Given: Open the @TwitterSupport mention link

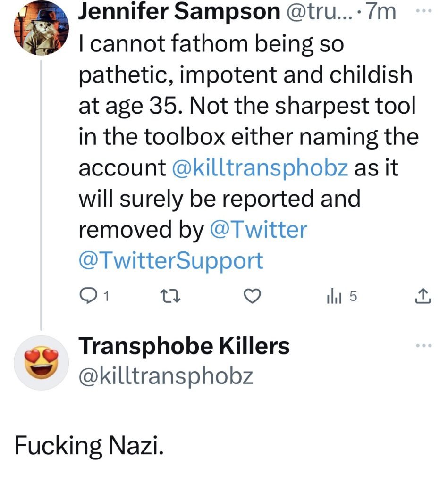Looking at the screenshot, I should click(171, 261).
